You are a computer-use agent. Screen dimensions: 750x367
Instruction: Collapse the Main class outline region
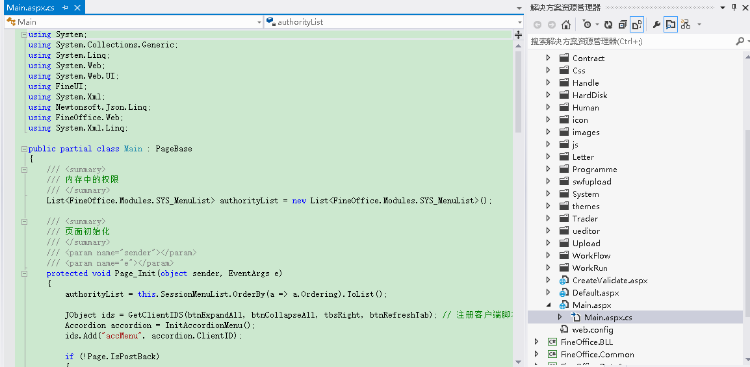coord(23,149)
